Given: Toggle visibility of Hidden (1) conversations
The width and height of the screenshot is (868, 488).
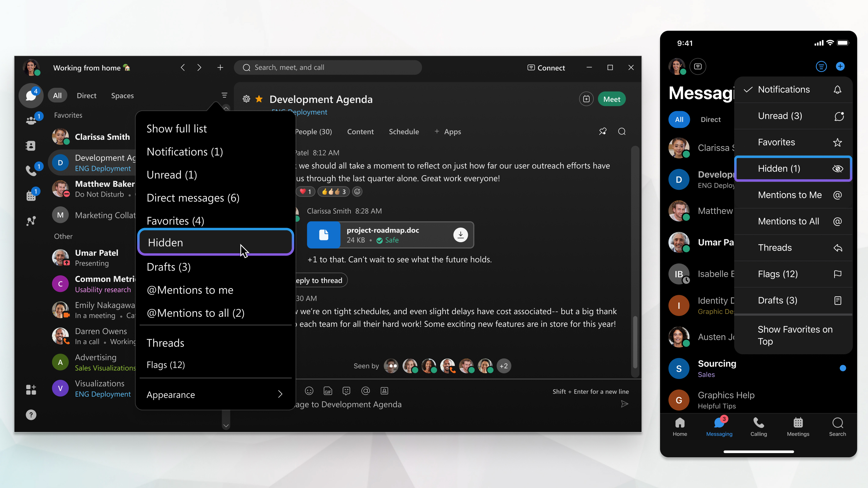Looking at the screenshot, I should [x=837, y=168].
